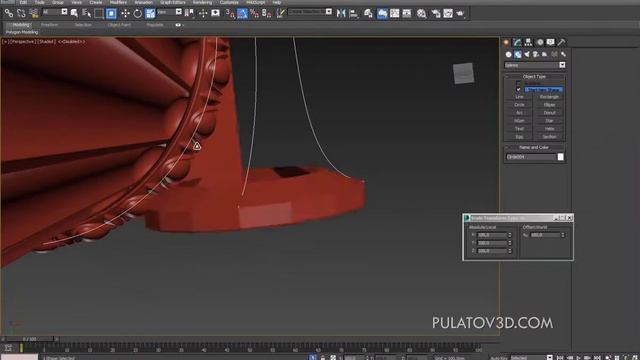The image size is (640, 360).
Task: Select the Cameras create category
Action: click(x=536, y=54)
